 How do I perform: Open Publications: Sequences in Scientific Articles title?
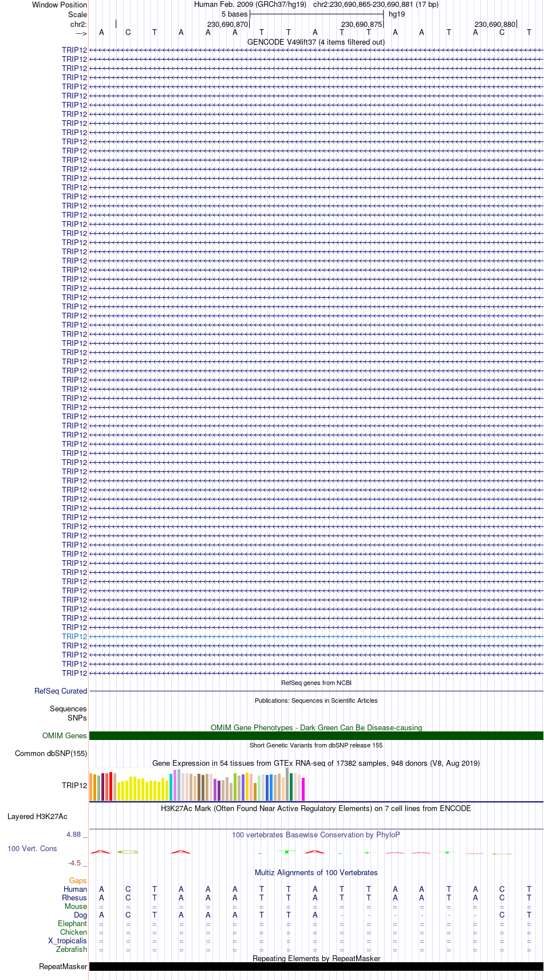pyautogui.click(x=316, y=700)
